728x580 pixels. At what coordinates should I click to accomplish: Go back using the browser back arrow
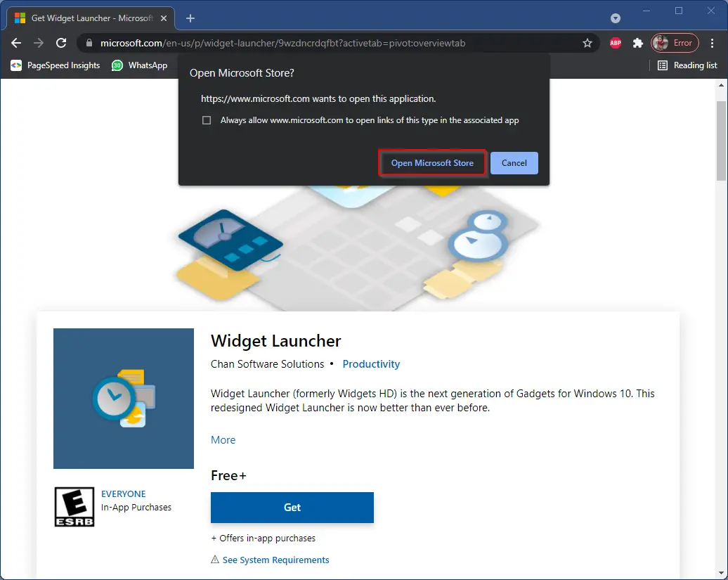[16, 43]
